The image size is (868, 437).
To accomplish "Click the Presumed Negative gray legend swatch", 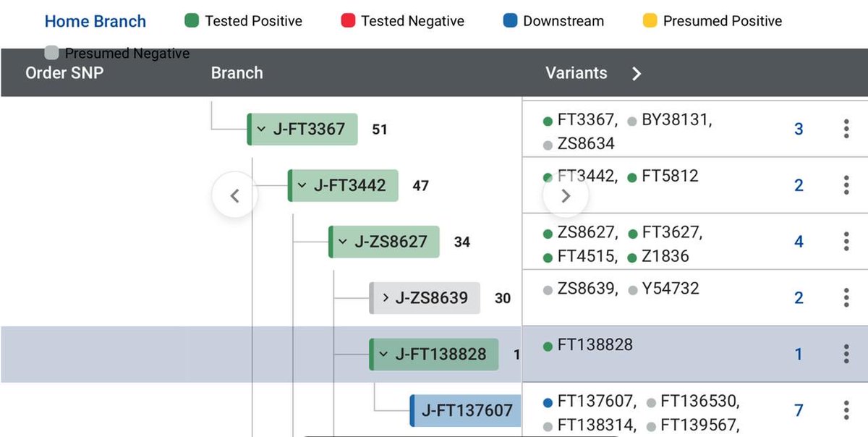I will pyautogui.click(x=51, y=52).
